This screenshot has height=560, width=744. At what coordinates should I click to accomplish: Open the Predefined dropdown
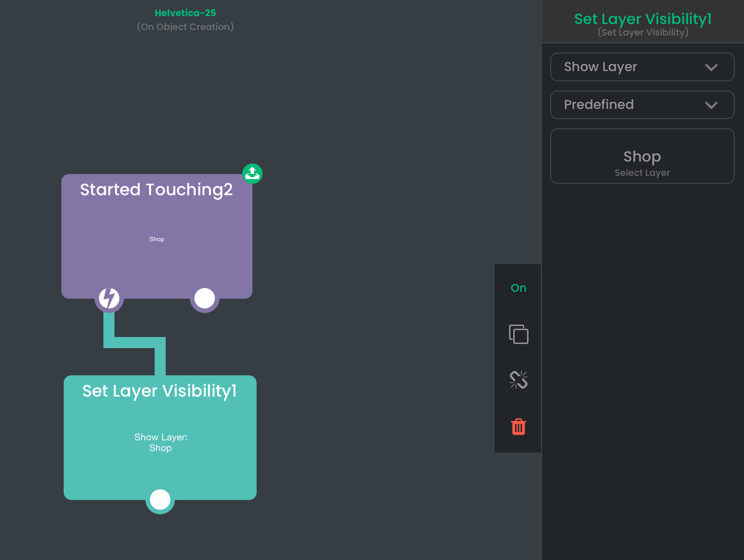pyautogui.click(x=642, y=105)
